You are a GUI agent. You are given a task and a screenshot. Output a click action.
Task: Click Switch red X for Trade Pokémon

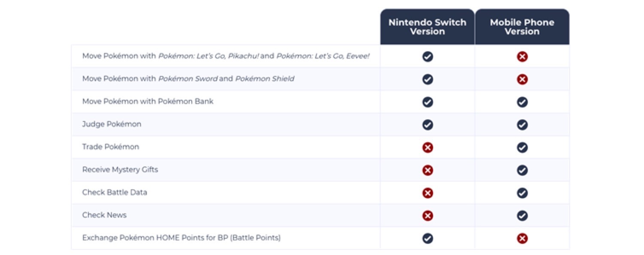coord(427,147)
